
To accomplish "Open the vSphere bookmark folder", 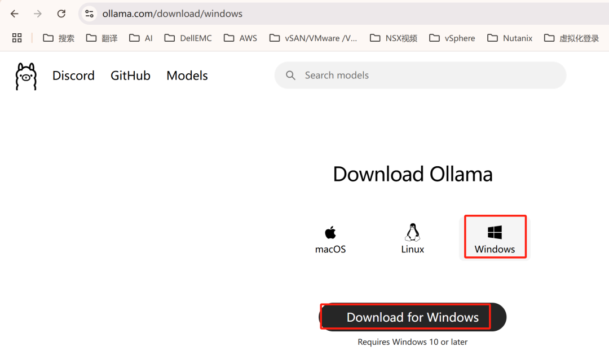I will [x=452, y=38].
